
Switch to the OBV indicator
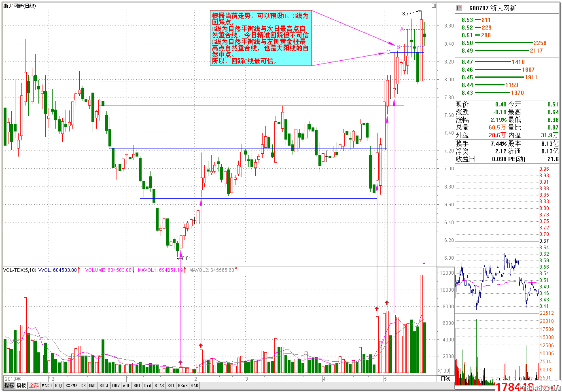(116, 386)
